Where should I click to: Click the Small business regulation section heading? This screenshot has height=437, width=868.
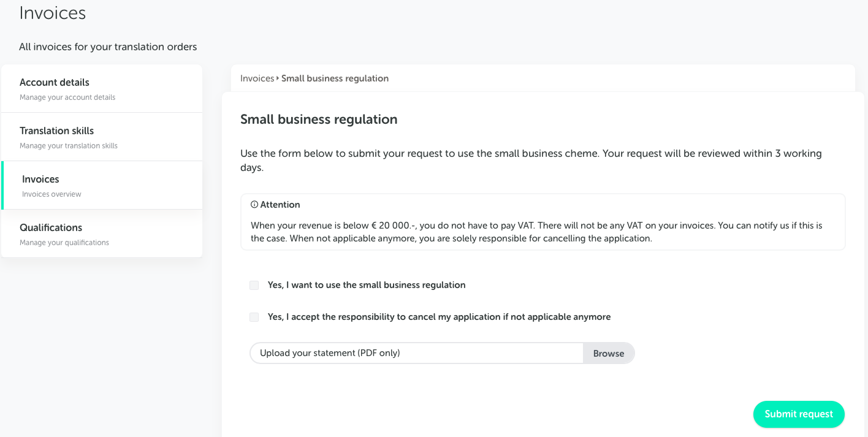[319, 120]
